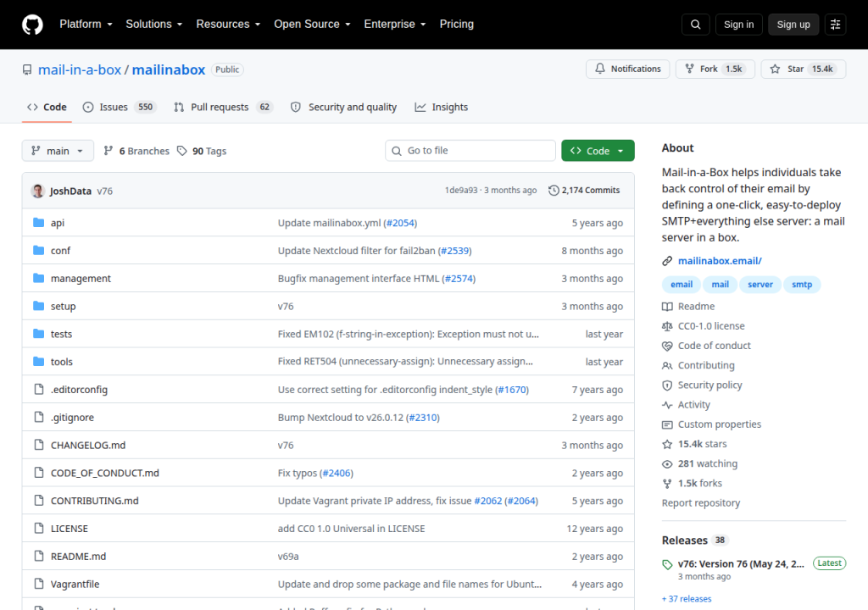Expand the Solutions menu
Image resolution: width=868 pixels, height=610 pixels.
point(154,25)
